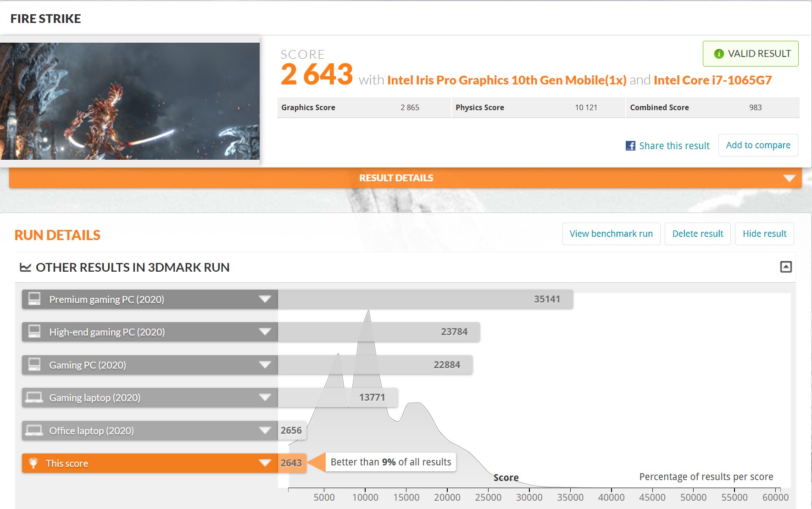This screenshot has width=812, height=509.
Task: Click the Better than 9% of all results label
Action: pyautogui.click(x=391, y=462)
